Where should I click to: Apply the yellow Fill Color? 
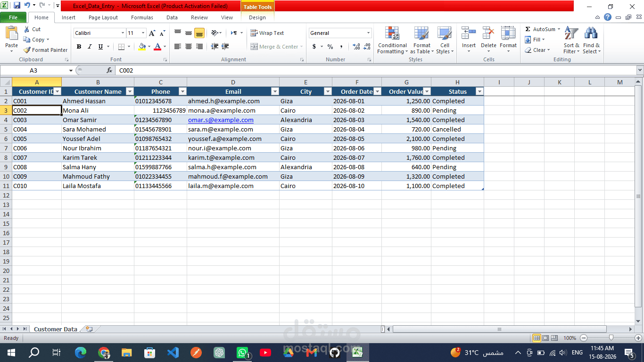coord(142,47)
